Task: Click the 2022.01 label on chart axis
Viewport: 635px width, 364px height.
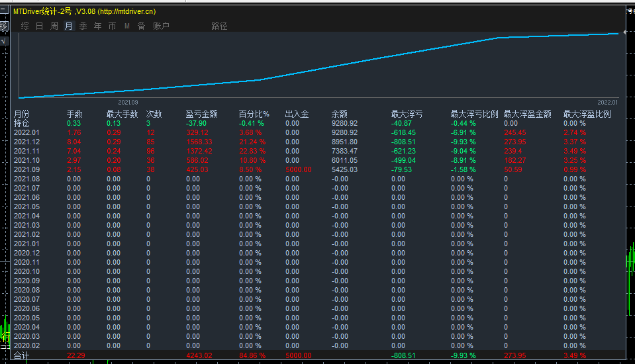Action: pos(608,103)
